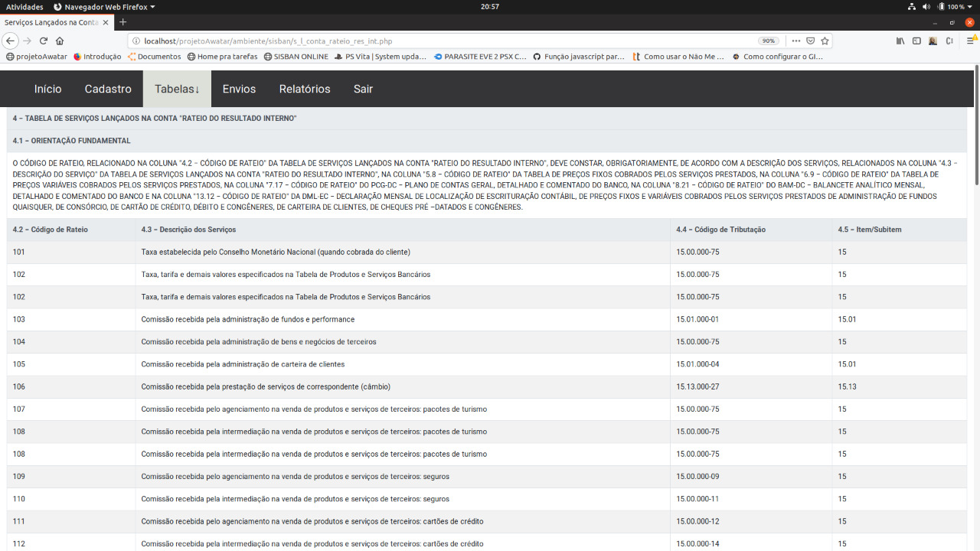The width and height of the screenshot is (980, 551).
Task: Open the Relatórios menu item
Action: 305,89
